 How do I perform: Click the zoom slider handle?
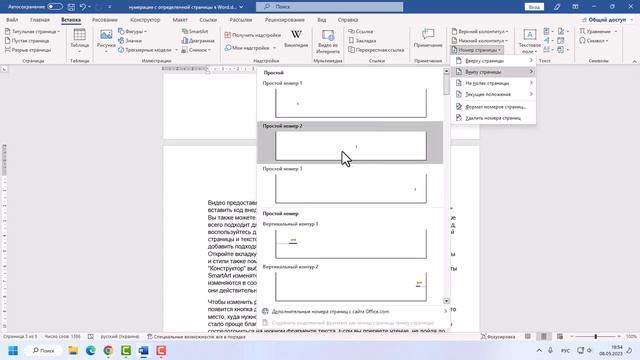click(x=596, y=336)
